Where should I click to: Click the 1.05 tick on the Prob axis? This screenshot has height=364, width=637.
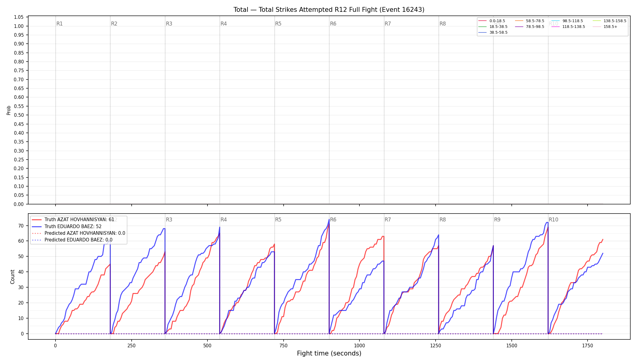(19, 17)
